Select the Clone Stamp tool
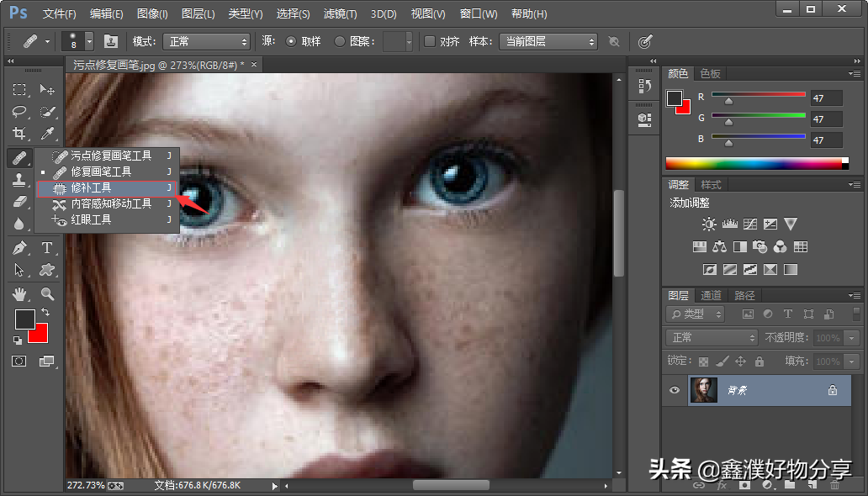This screenshot has width=868, height=496. click(19, 179)
